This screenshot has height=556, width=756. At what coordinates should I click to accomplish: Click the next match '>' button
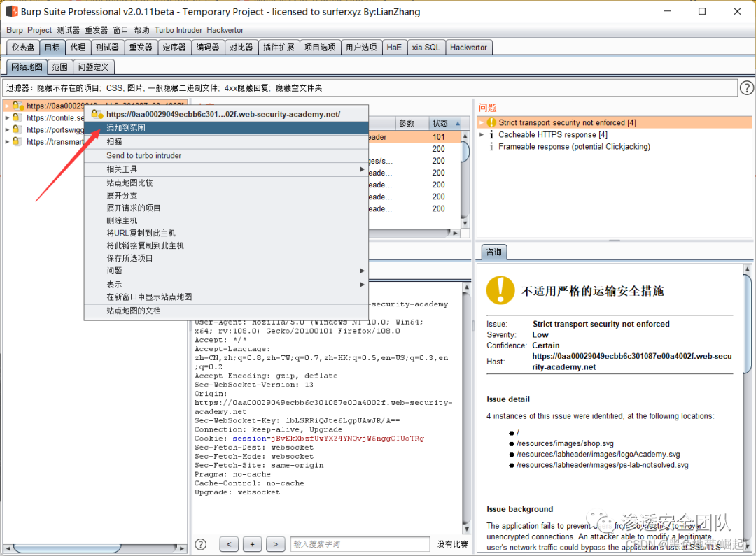275,544
